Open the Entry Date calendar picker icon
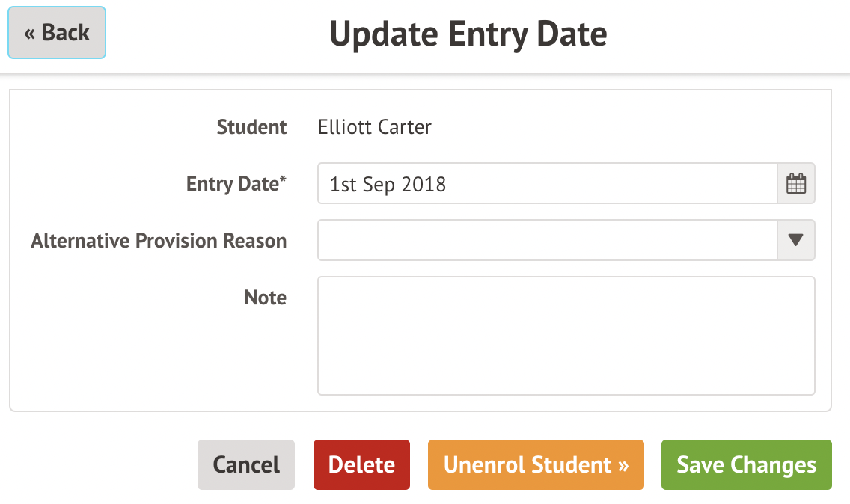The height and width of the screenshot is (504, 850). click(x=796, y=184)
